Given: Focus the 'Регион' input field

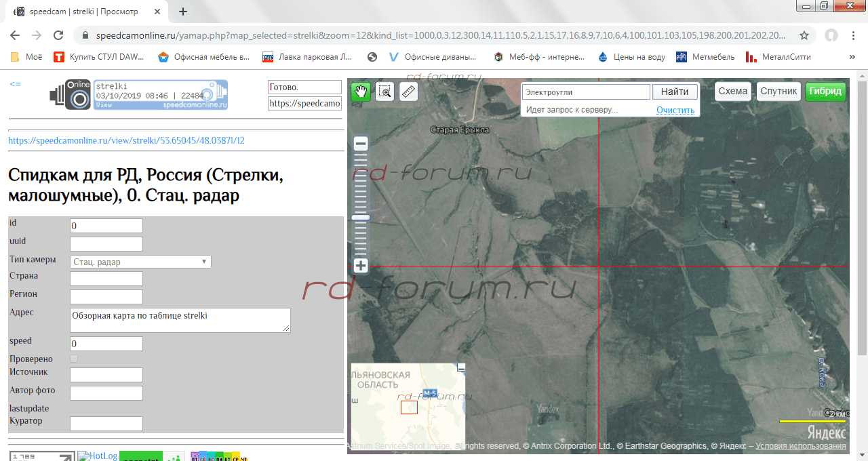Looking at the screenshot, I should click(106, 297).
